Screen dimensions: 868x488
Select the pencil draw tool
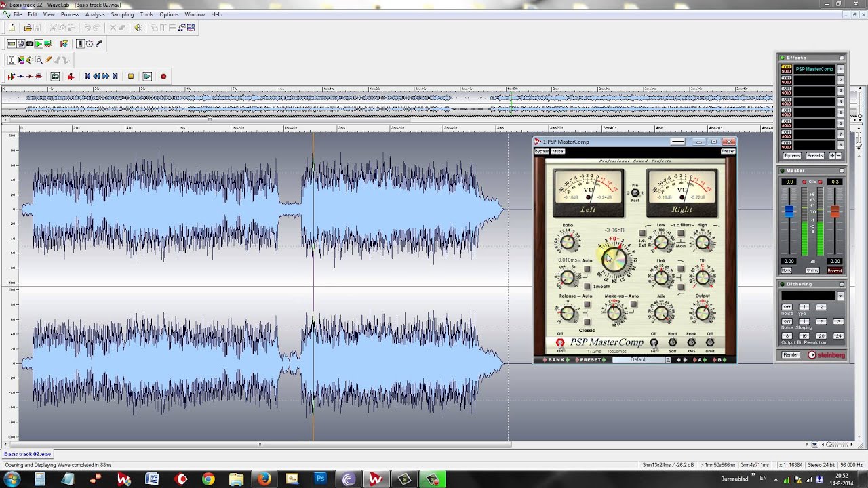47,60
